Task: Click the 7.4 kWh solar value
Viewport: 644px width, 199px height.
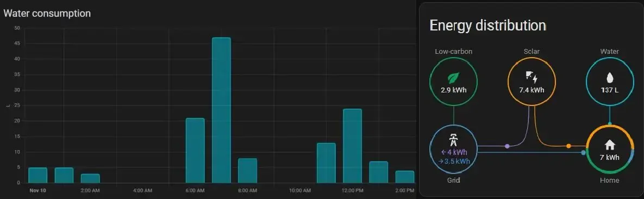Action: coord(532,90)
